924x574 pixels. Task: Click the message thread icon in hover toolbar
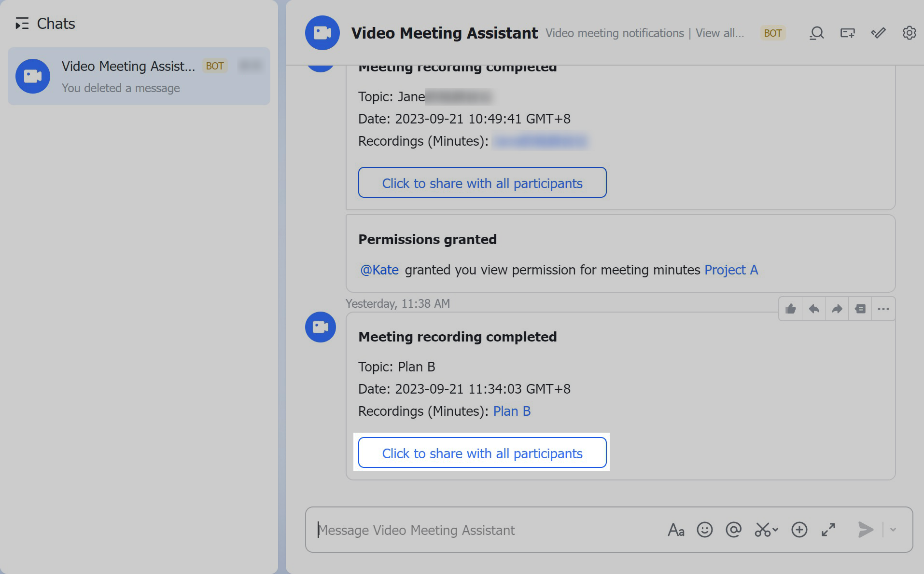(x=860, y=309)
